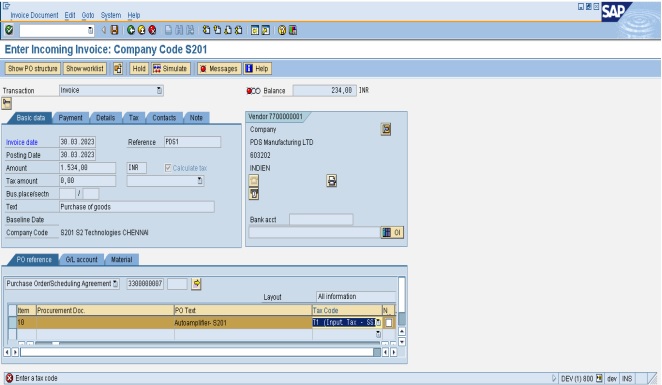Open the Edit menu
662x385 pixels.
point(70,15)
